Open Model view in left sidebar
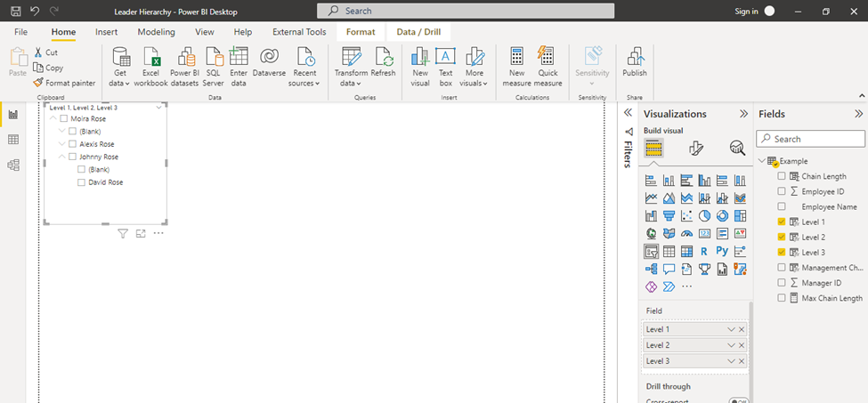This screenshot has height=403, width=868. tap(13, 165)
